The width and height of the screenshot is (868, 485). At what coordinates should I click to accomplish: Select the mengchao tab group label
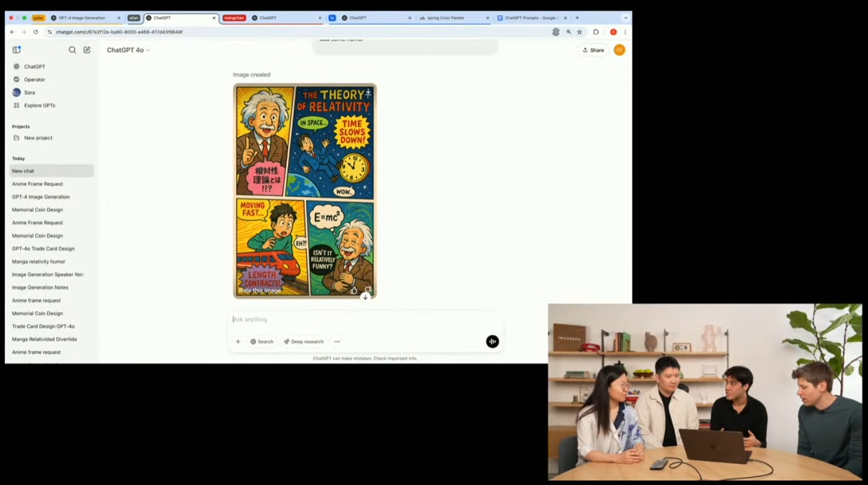point(234,18)
